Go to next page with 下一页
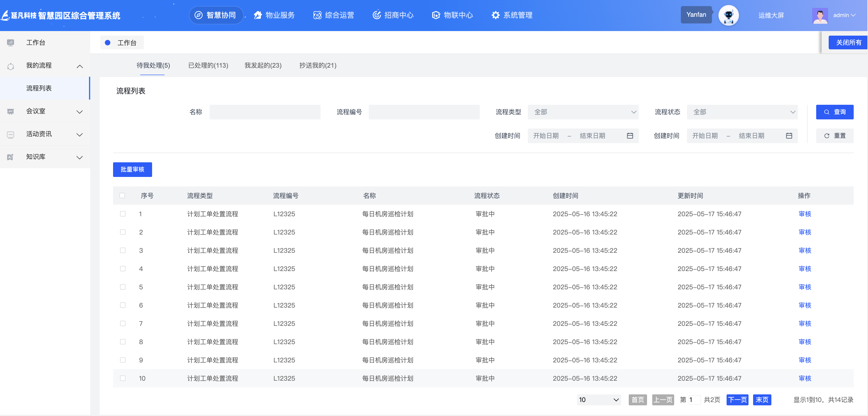 pos(737,400)
